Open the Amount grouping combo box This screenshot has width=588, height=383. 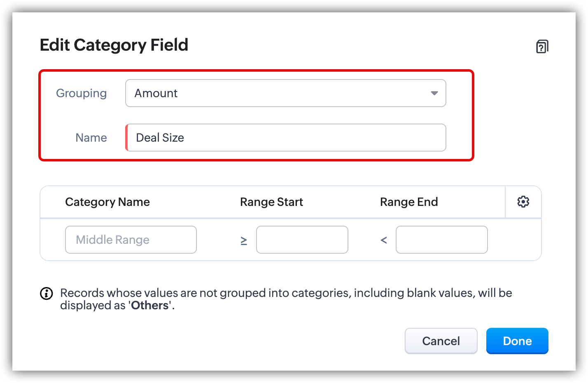click(280, 93)
